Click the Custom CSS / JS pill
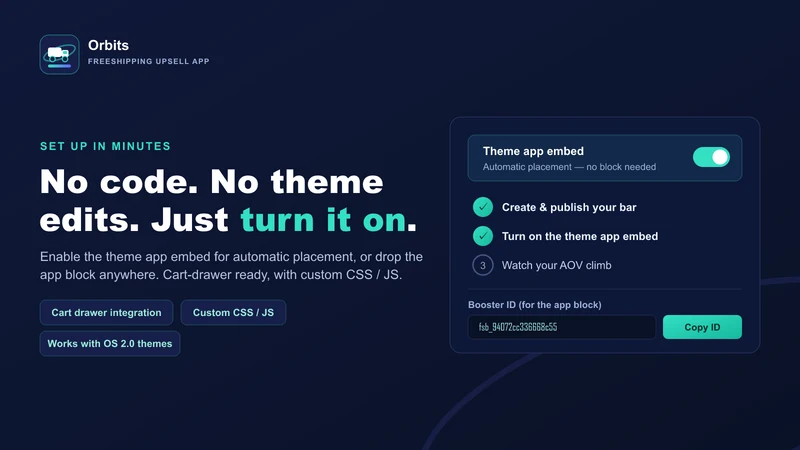800x450 pixels. [233, 312]
